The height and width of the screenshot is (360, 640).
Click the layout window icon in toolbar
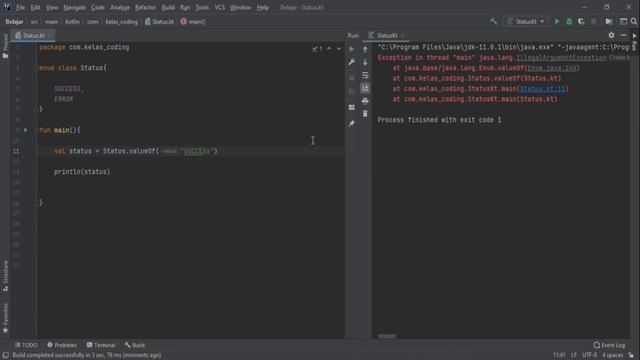click(623, 21)
